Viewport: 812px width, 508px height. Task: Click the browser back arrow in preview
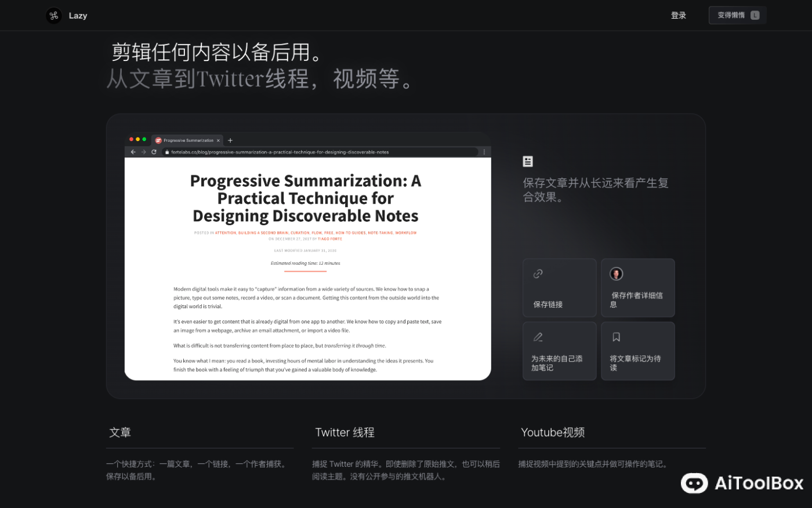click(133, 152)
